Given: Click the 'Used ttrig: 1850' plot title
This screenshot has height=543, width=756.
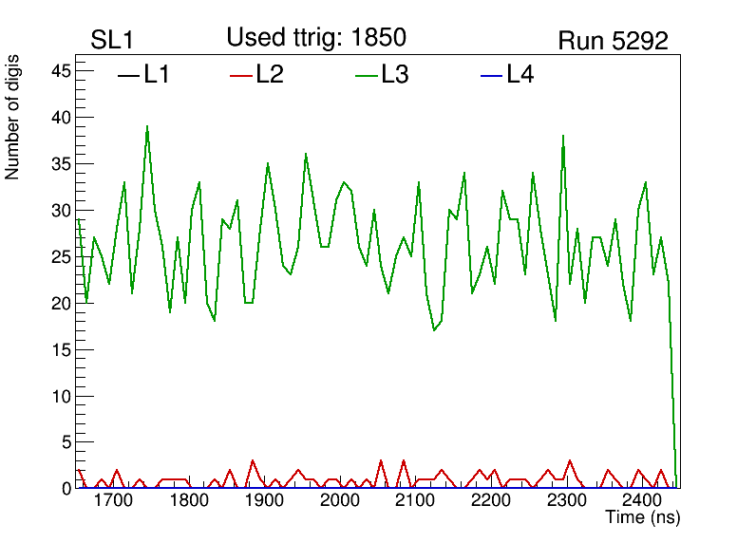Looking at the screenshot, I should (316, 38).
